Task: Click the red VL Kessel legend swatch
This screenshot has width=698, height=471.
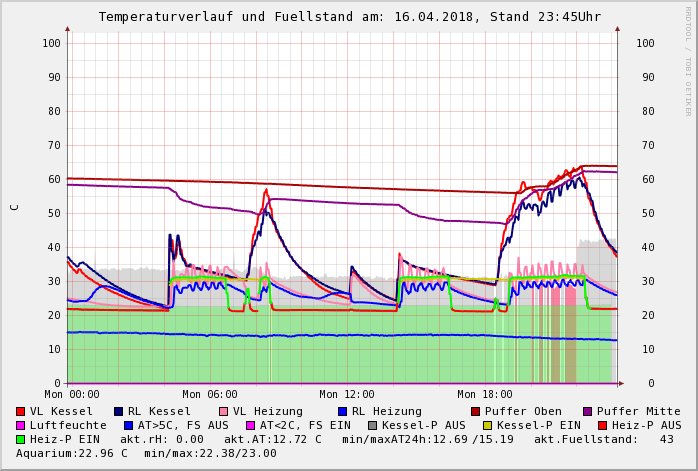Action: point(21,412)
